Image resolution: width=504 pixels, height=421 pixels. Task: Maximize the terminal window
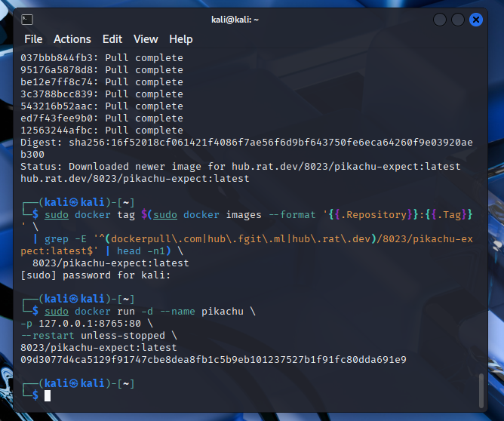pyautogui.click(x=457, y=20)
